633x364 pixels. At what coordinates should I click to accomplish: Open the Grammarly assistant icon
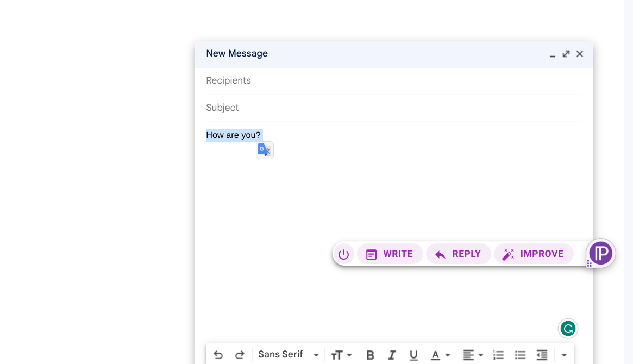tap(568, 329)
